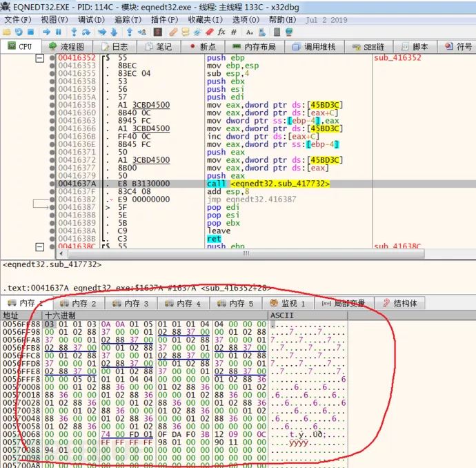Open the 文件(F) menu
Image resolution: width=476 pixels, height=468 pixels.
pyautogui.click(x=17, y=20)
